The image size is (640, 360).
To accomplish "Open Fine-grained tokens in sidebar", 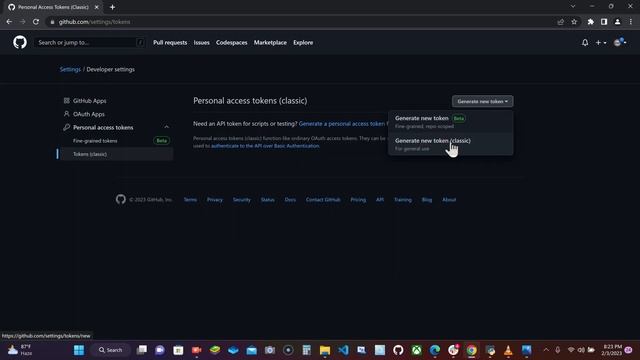I will [x=95, y=141].
